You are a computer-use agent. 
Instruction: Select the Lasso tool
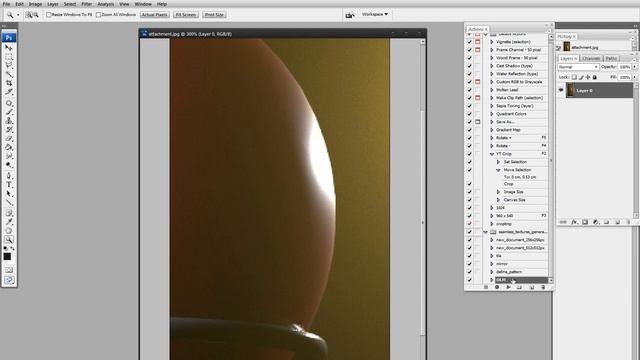point(9,65)
